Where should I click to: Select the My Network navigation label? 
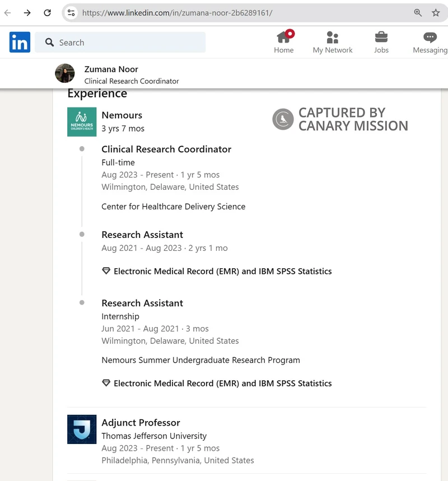tap(333, 50)
